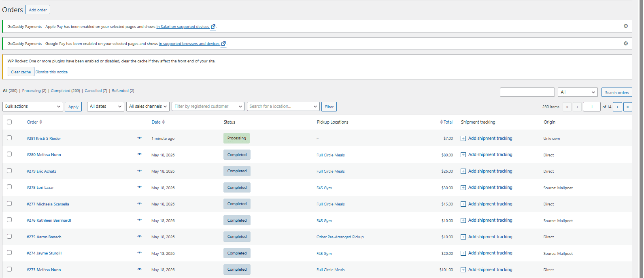Check the box for order #281
The height and width of the screenshot is (278, 644).
coord(9,138)
